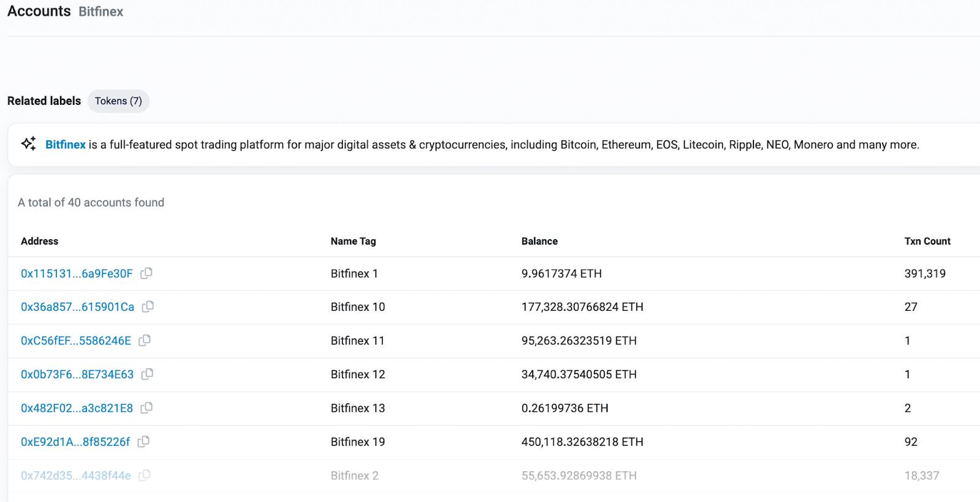980x502 pixels.
Task: Open address 0x0b73F6...8E734E63
Action: 77,374
